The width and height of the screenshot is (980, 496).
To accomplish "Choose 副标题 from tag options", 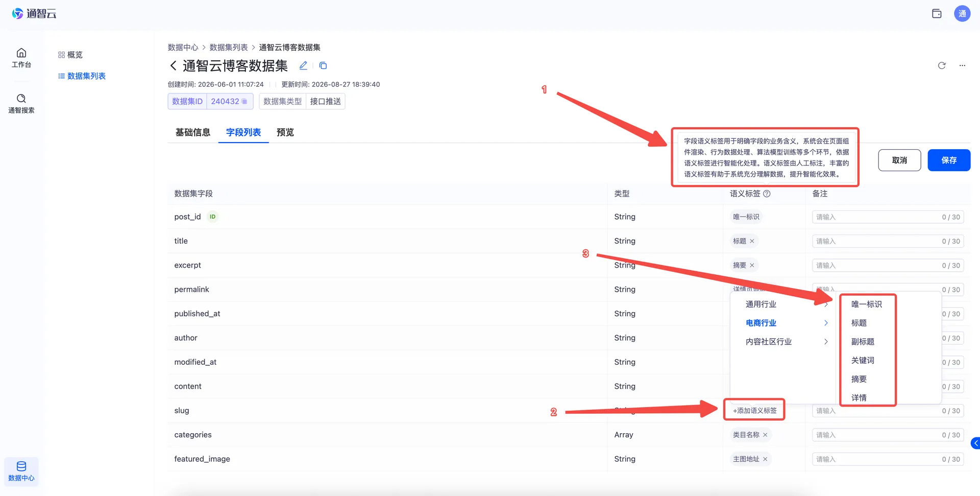I will [863, 341].
